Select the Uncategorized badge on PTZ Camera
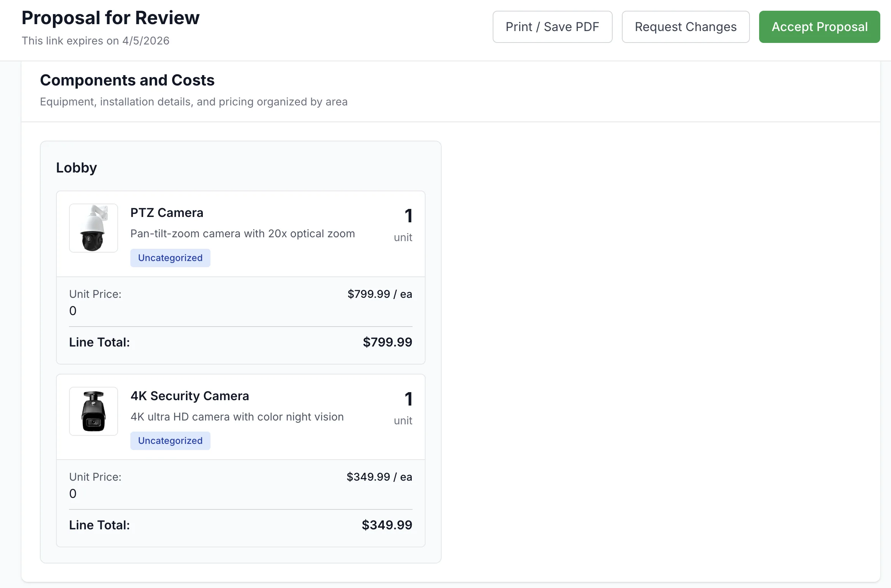891x588 pixels. 170,258
